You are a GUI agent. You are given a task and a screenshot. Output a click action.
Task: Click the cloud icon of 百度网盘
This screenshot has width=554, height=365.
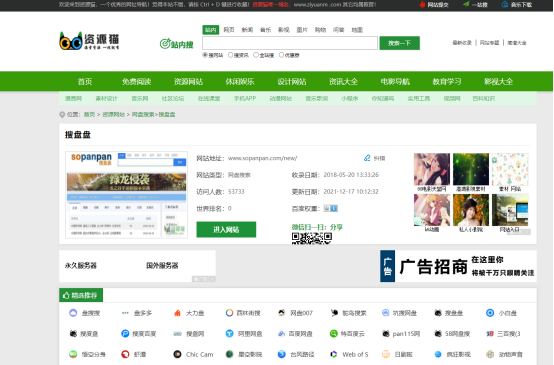282,333
